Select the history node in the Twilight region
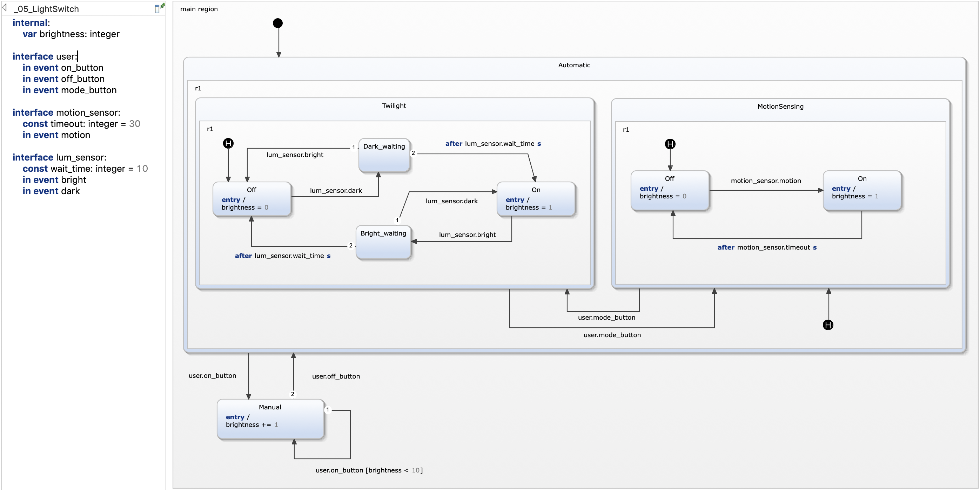 click(228, 143)
